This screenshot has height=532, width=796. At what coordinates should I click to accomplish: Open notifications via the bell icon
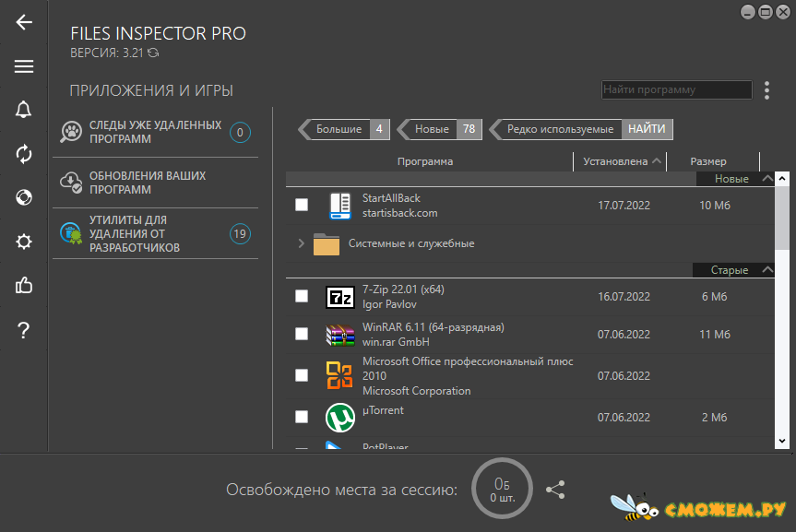pos(23,110)
